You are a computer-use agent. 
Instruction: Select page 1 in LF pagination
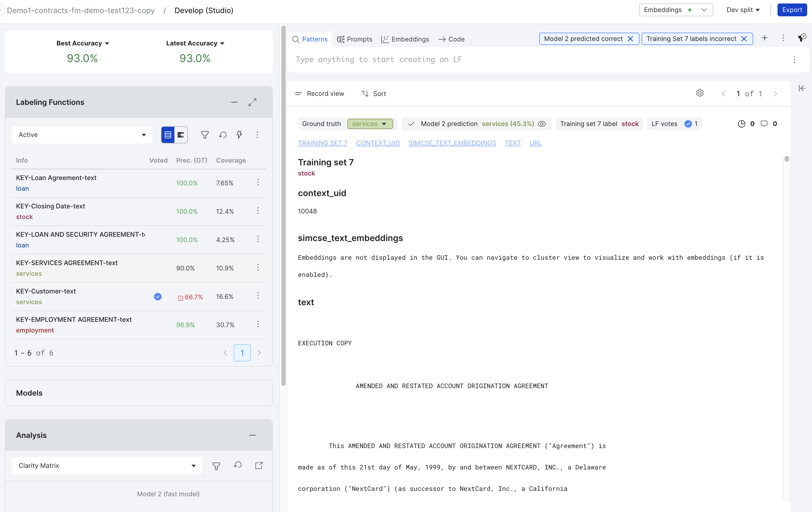click(x=242, y=353)
